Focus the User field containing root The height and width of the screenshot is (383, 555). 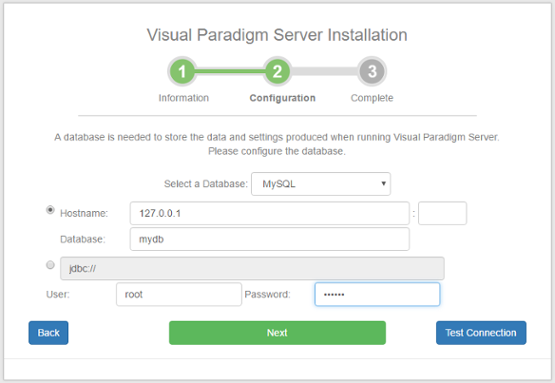tap(179, 295)
